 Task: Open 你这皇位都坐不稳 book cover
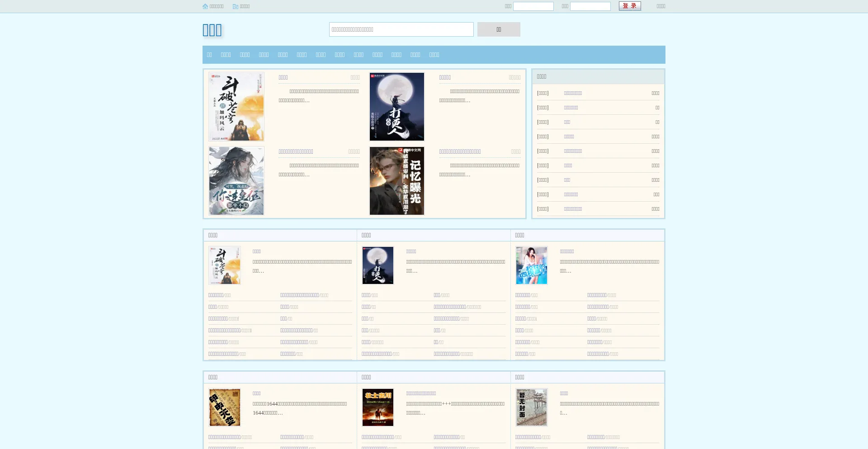tap(236, 181)
